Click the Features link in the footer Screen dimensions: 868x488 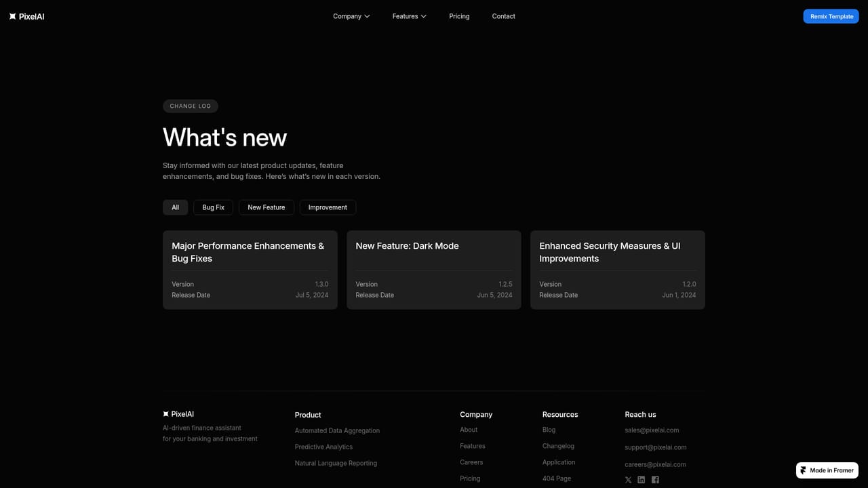pyautogui.click(x=473, y=446)
